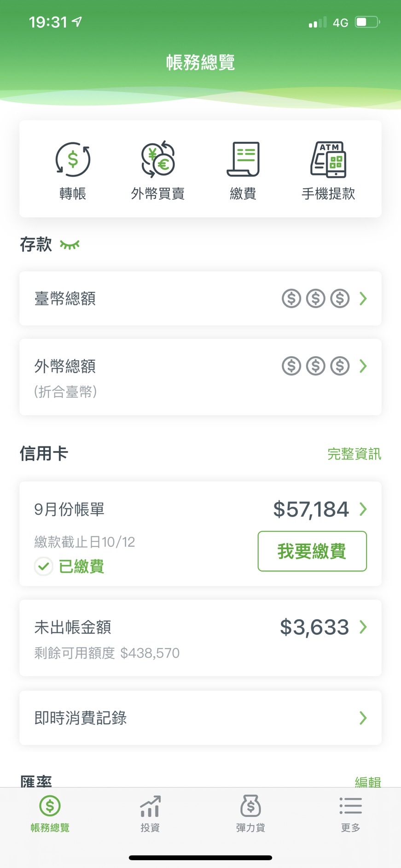Reveal hidden 臺幣總額 masked dollar icons

point(316,299)
